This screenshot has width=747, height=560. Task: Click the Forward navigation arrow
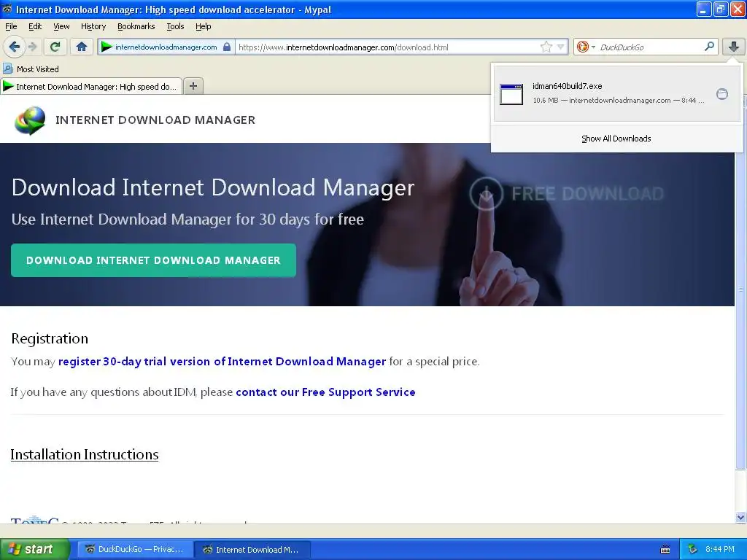pyautogui.click(x=32, y=47)
